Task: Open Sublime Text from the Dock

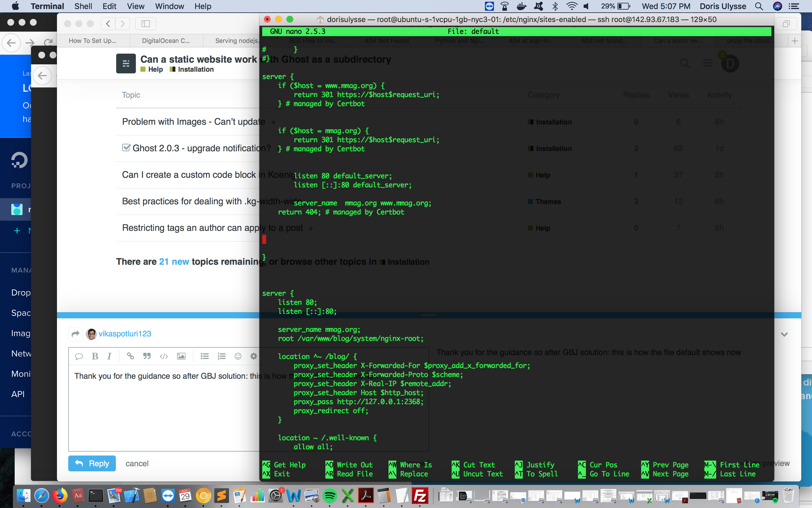Action: coord(221,496)
